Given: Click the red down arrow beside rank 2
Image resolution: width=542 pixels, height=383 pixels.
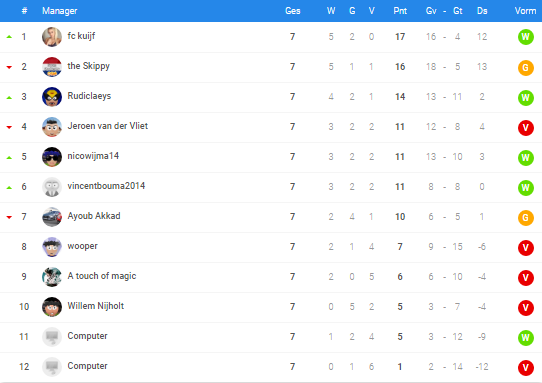Looking at the screenshot, I should 9,67.
